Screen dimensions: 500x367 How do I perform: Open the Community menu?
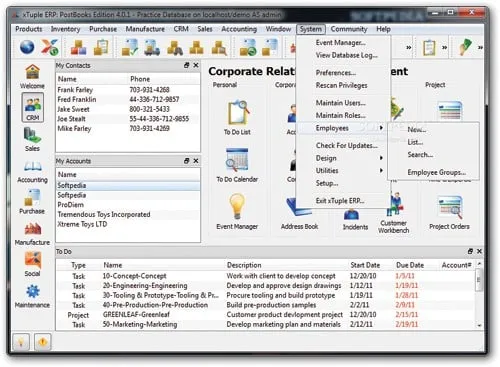[349, 29]
